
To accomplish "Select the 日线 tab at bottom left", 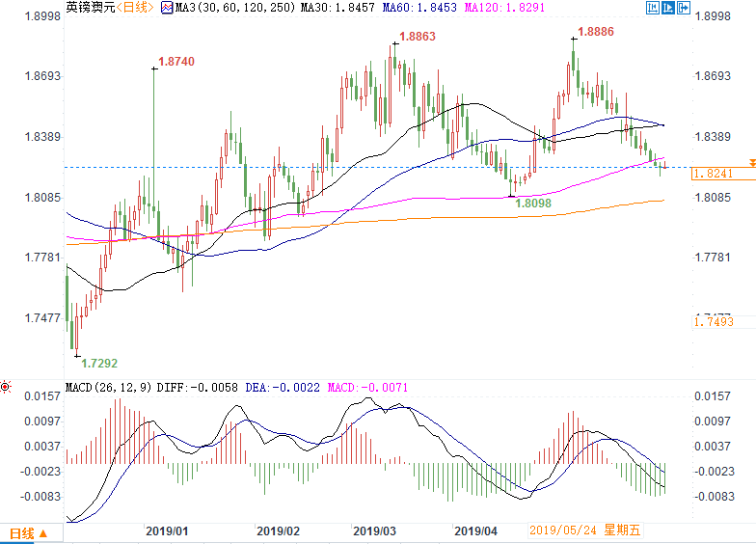I will [21, 532].
